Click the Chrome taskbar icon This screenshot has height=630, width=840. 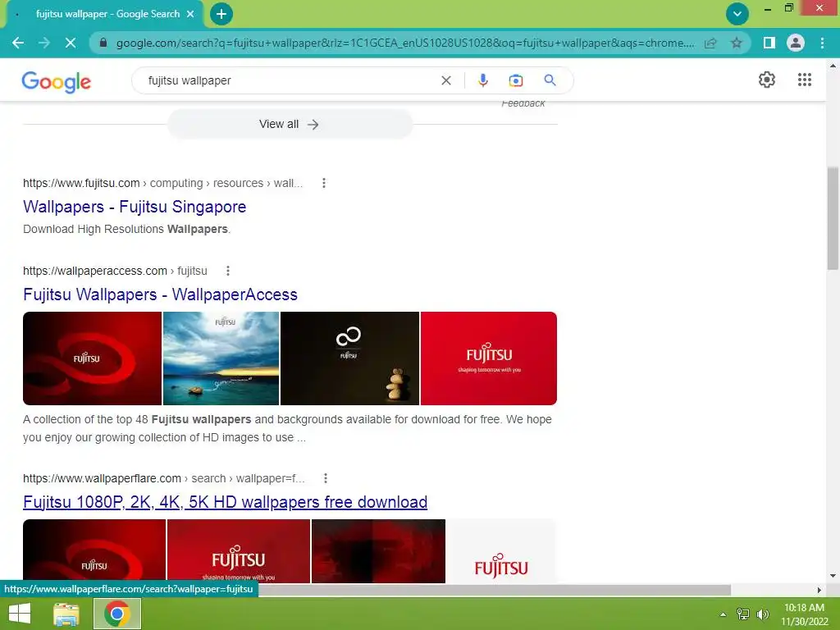click(x=117, y=614)
